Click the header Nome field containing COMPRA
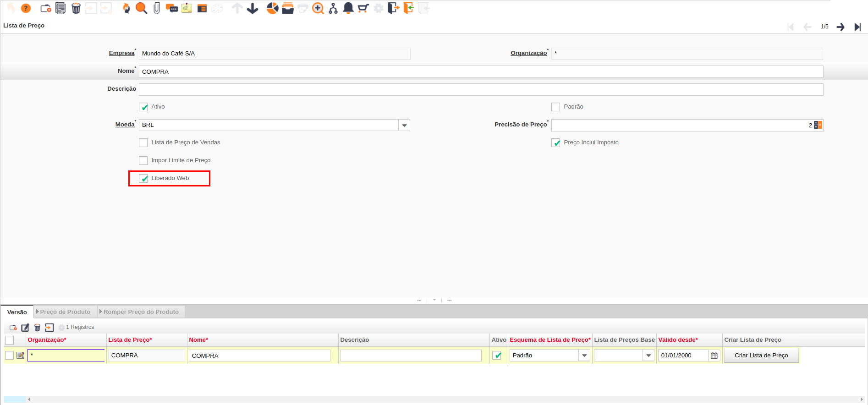The height and width of the screenshot is (405, 868). click(481, 72)
